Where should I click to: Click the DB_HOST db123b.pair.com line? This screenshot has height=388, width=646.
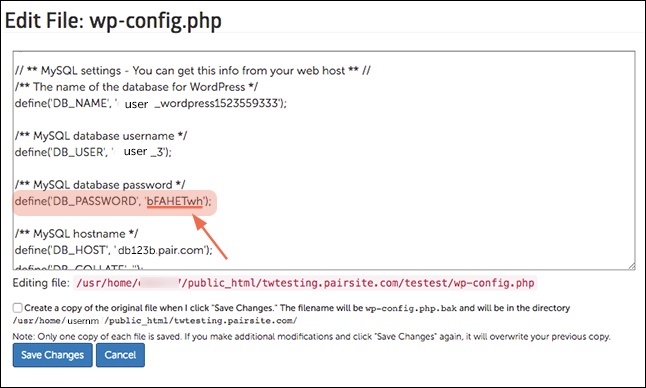[x=114, y=250]
